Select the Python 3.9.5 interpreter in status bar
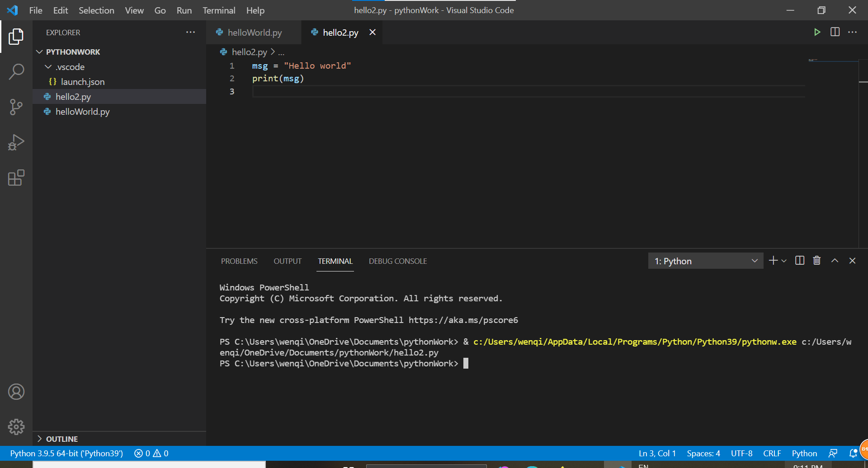Image resolution: width=868 pixels, height=468 pixels. pos(66,453)
